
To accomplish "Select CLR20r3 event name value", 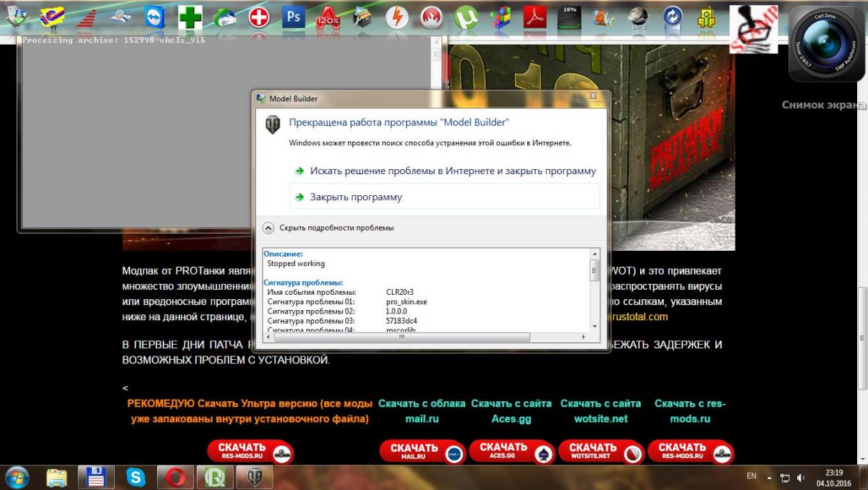I will pos(401,291).
